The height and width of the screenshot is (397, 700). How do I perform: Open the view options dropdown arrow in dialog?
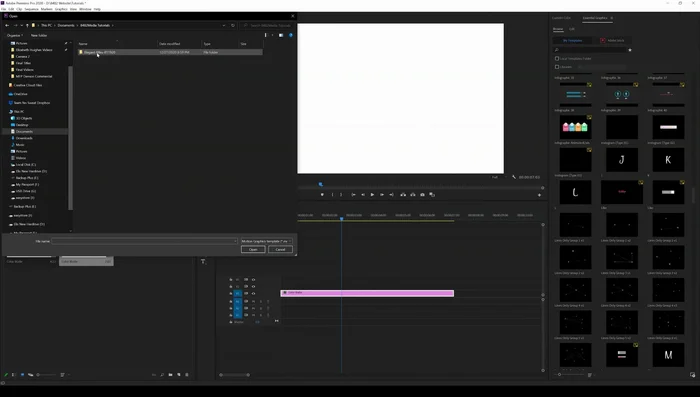click(x=272, y=35)
